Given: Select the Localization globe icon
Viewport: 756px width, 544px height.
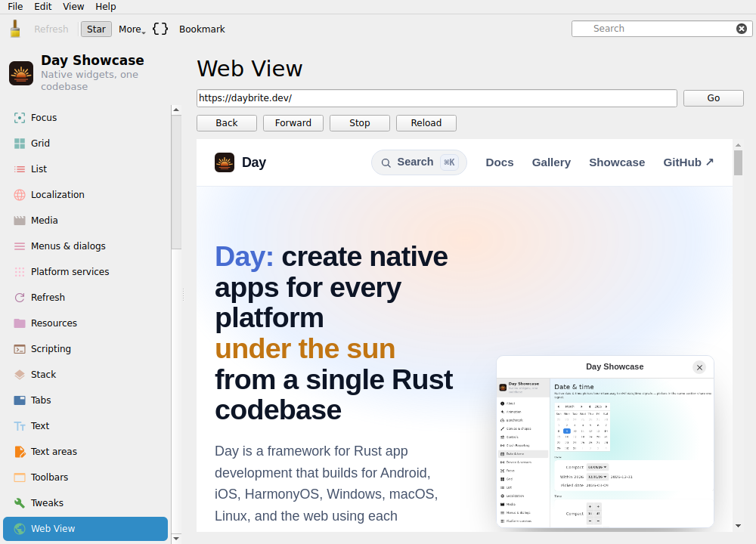Looking at the screenshot, I should tap(20, 195).
